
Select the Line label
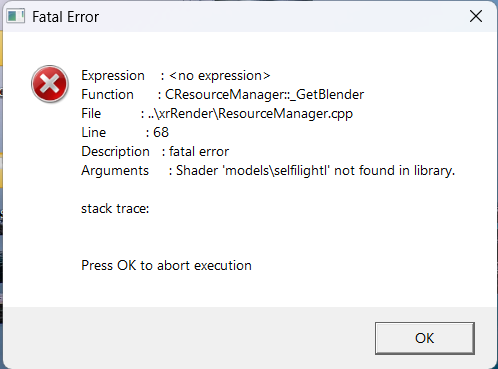point(94,133)
